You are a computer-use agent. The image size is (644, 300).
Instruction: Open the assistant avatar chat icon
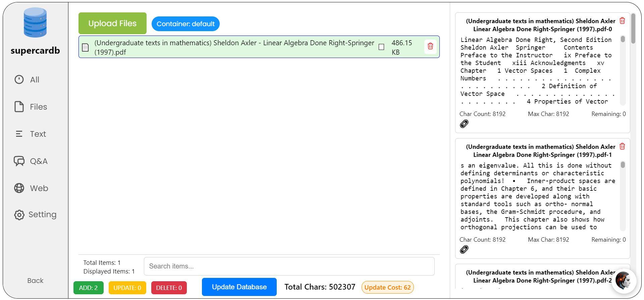pyautogui.click(x=624, y=281)
